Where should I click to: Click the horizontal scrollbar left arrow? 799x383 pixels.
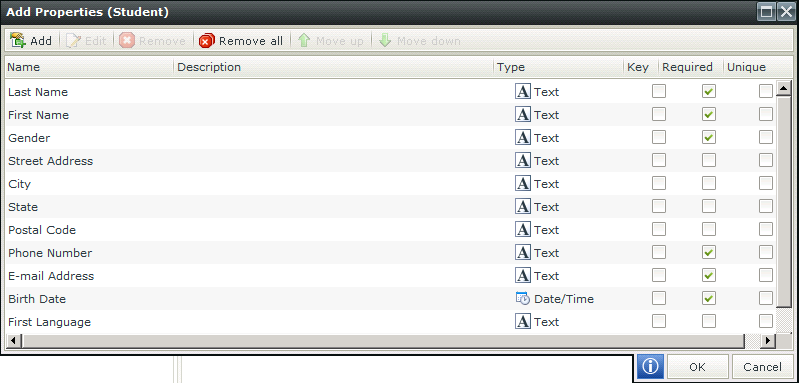13,340
